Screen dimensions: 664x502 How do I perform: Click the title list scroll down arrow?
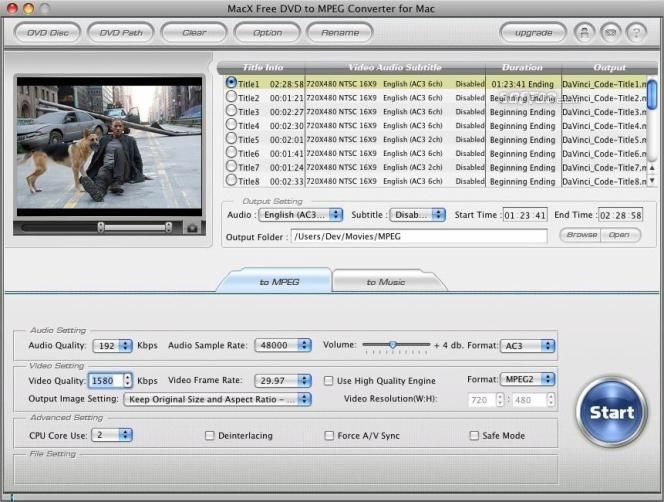653,180
